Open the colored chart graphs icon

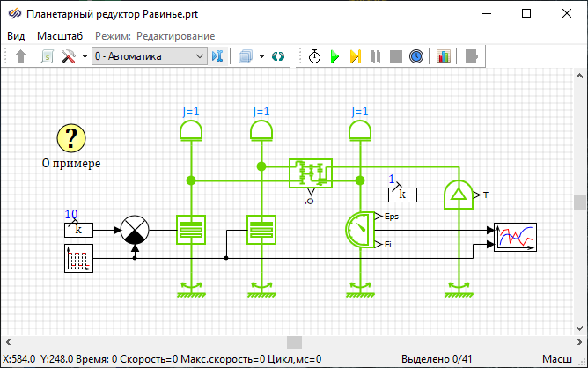[x=443, y=56]
